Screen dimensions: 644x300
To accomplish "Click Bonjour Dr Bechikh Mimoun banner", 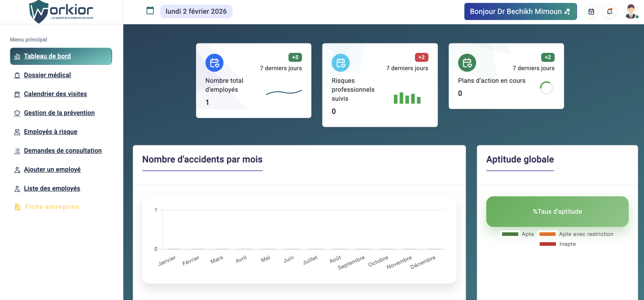I will 520,12.
